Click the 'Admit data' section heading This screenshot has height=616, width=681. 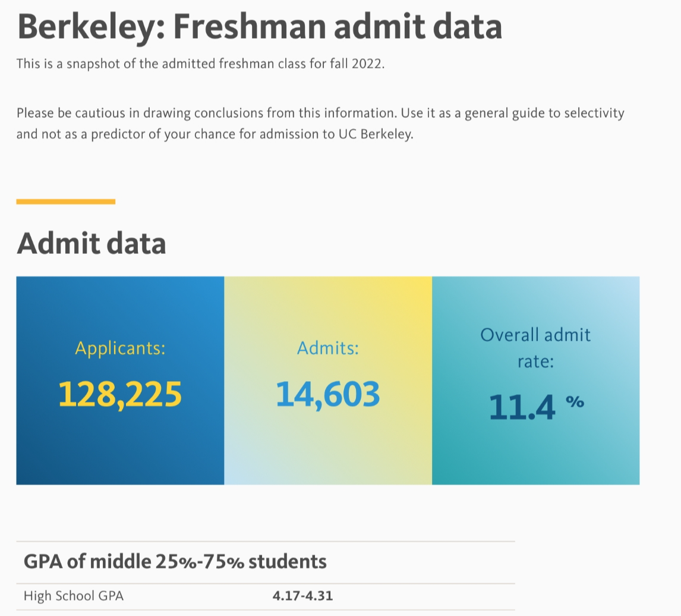[91, 244]
